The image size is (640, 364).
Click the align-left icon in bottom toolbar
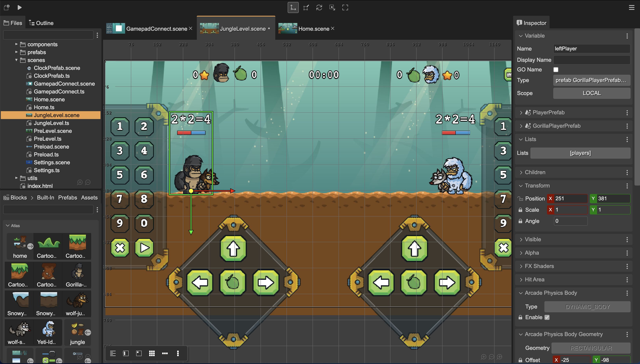113,353
